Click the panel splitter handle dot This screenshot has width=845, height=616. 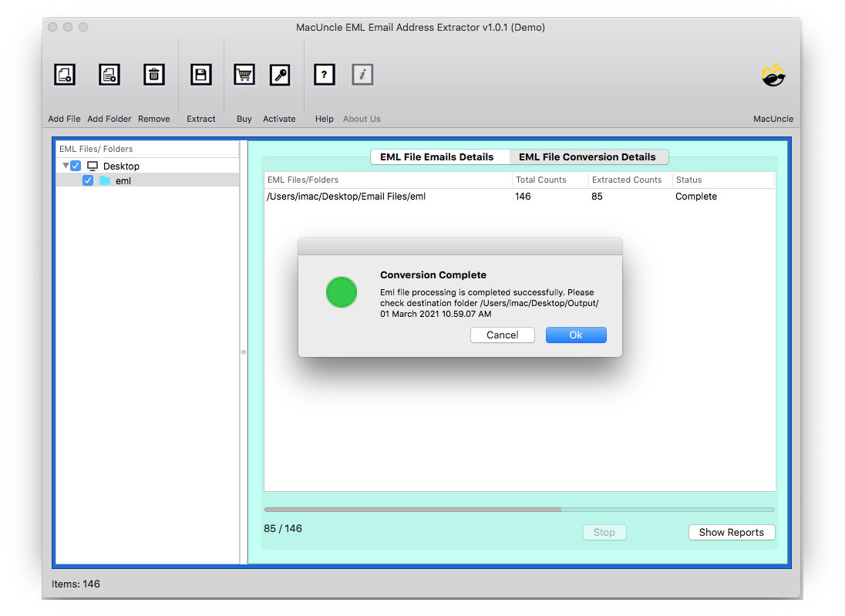244,352
